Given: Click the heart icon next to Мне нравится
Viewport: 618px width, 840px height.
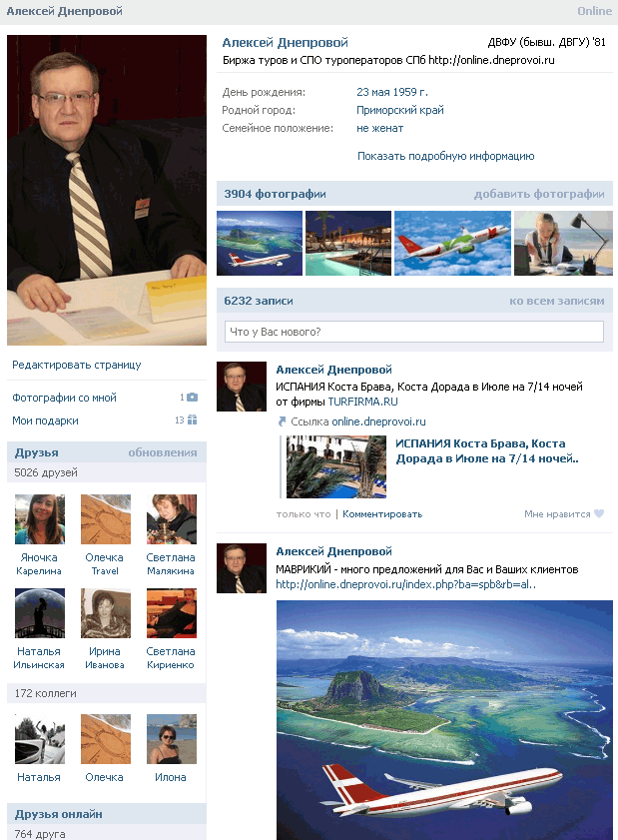Looking at the screenshot, I should point(599,513).
